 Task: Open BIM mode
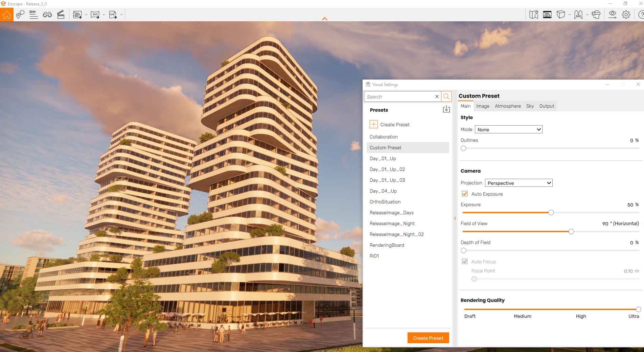pyautogui.click(x=33, y=14)
